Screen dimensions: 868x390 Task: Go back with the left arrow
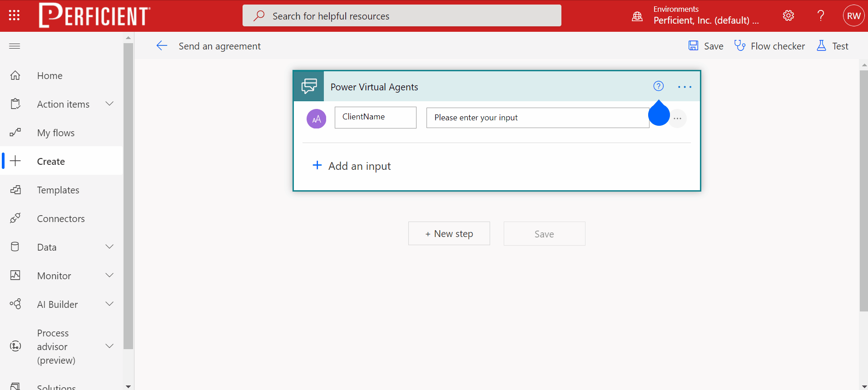(x=162, y=45)
